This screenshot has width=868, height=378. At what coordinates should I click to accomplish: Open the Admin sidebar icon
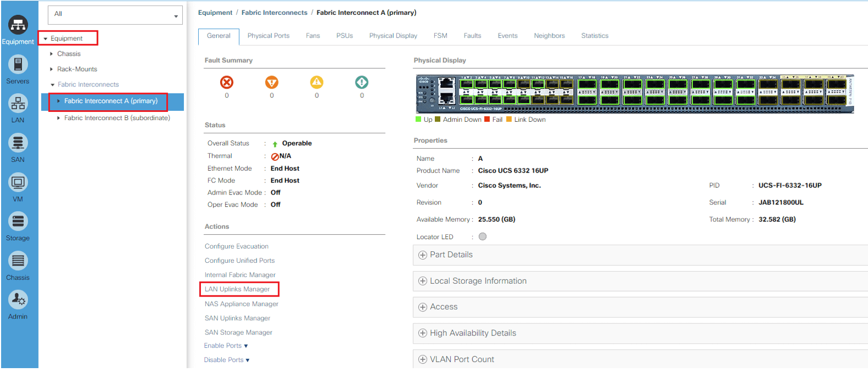(x=18, y=300)
